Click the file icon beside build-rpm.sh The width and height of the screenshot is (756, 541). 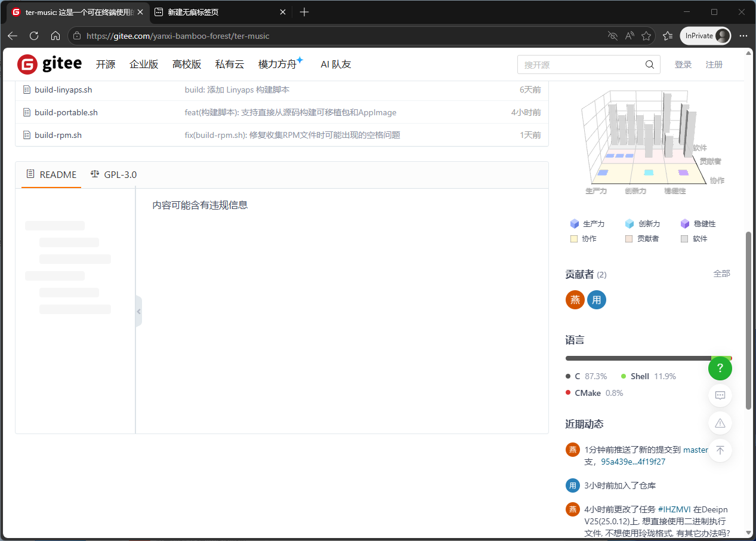pos(27,135)
